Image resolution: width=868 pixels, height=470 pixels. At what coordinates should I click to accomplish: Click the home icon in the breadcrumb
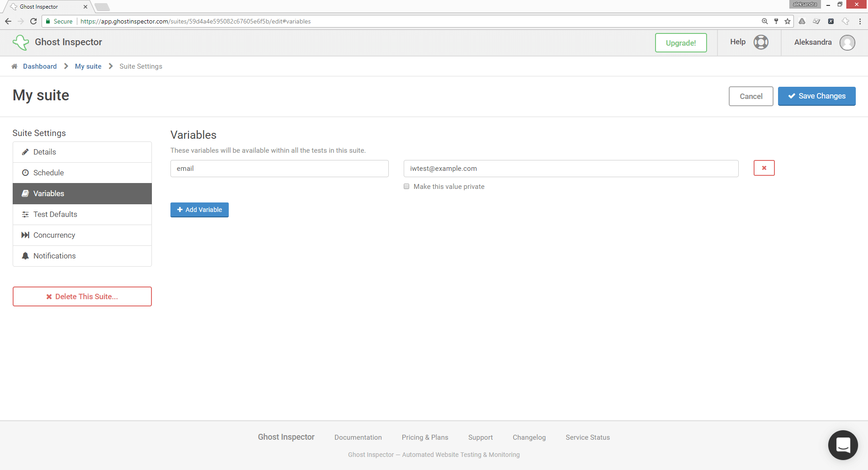point(14,66)
